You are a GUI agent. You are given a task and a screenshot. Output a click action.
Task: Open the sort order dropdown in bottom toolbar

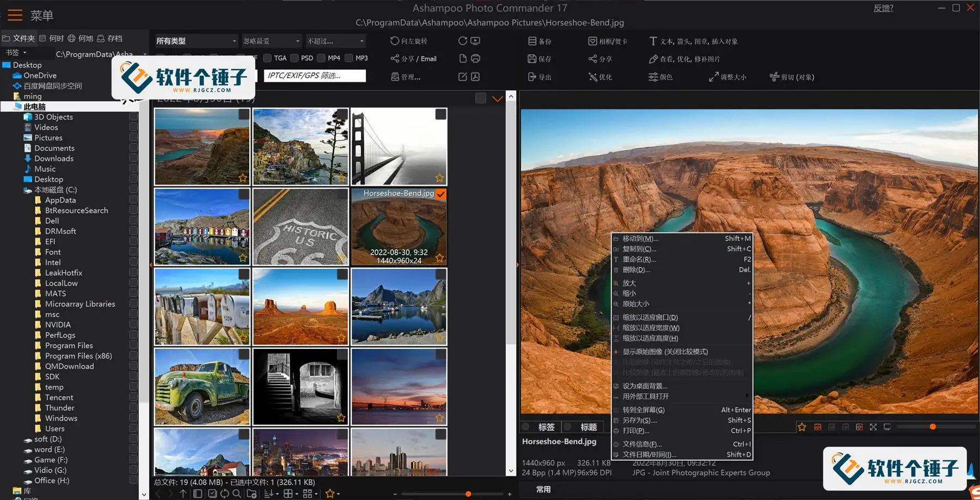pos(271,493)
